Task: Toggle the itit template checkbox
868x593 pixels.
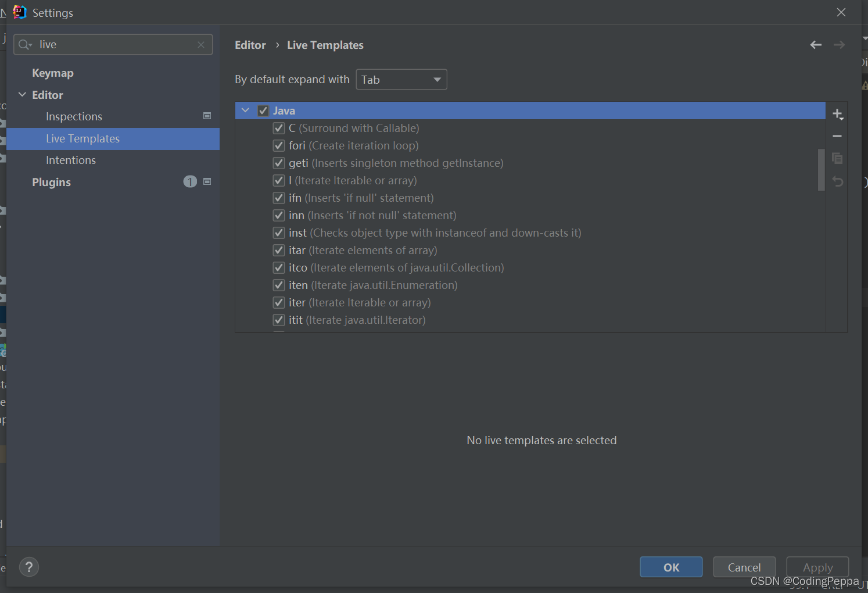Action: coord(279,320)
